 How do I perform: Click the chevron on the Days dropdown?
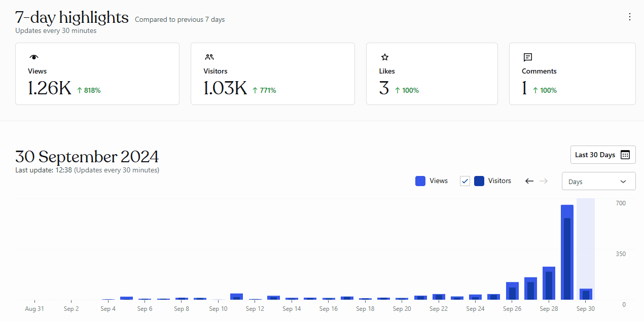click(623, 182)
